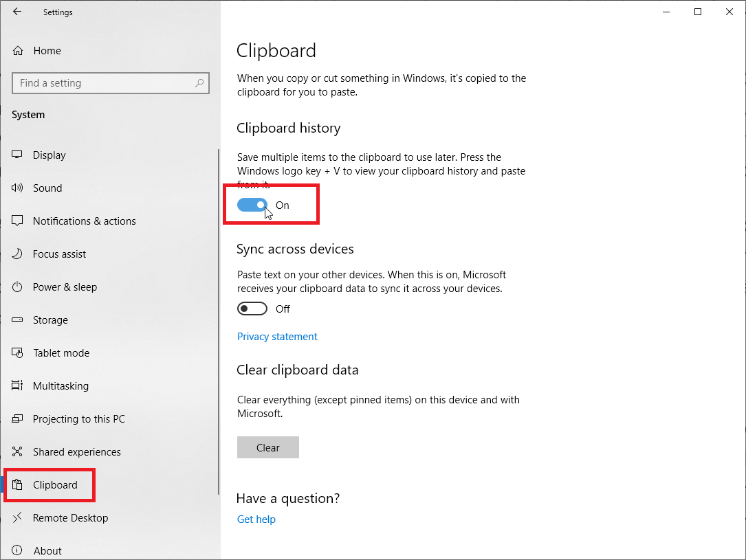Open the Focus assist moon icon
This screenshot has height=560, width=746.
[17, 254]
